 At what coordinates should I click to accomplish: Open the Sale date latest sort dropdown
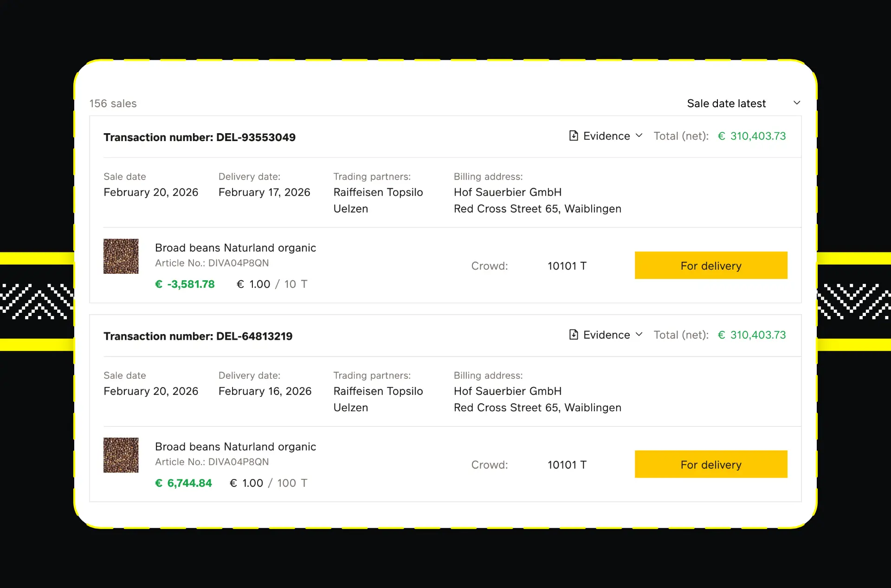pyautogui.click(x=726, y=103)
